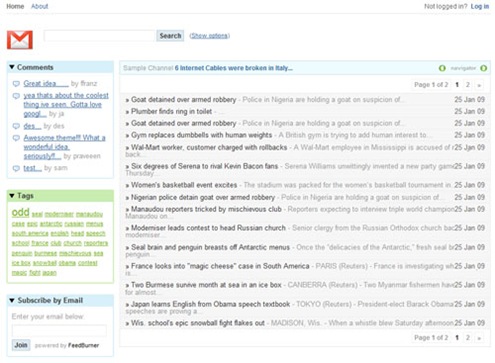
Task: Select the "penguin" tag
Action: pos(22,254)
